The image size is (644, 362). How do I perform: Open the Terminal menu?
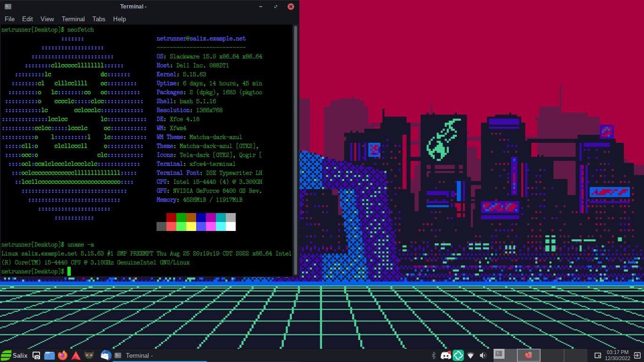click(x=73, y=19)
